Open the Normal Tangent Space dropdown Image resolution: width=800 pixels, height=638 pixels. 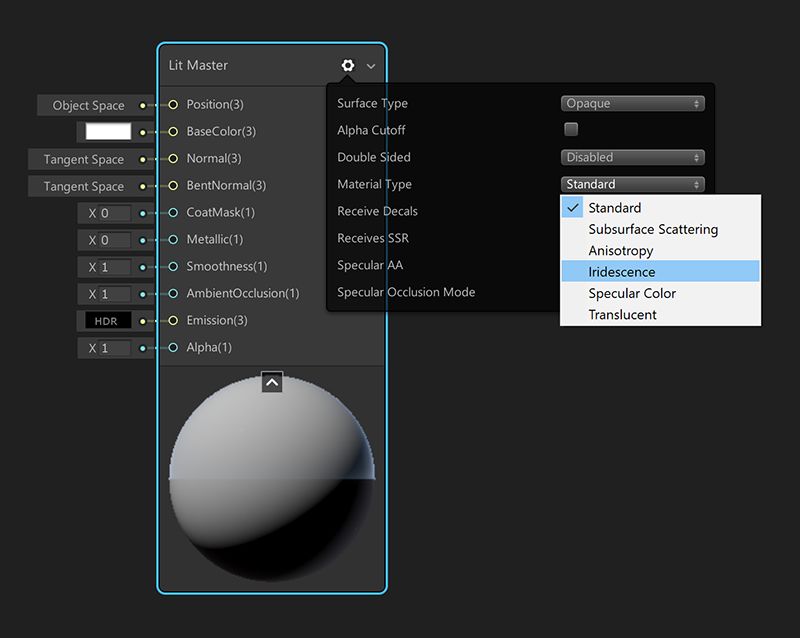click(x=83, y=159)
